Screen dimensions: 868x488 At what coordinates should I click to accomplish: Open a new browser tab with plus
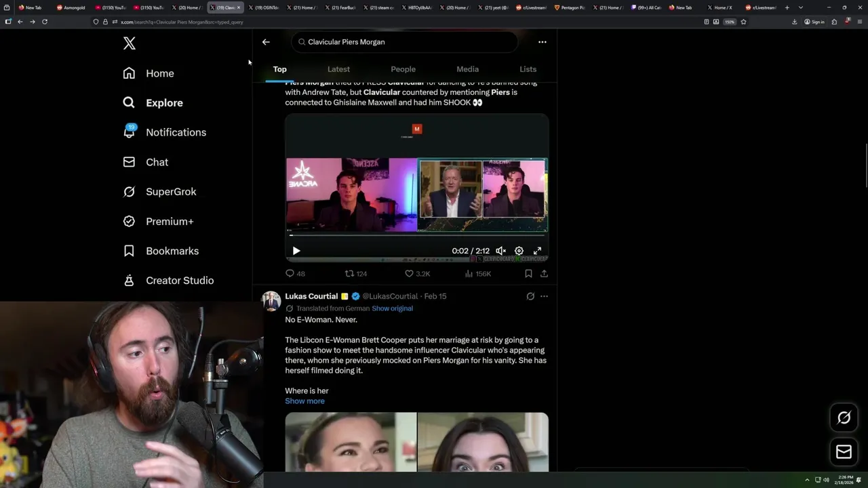point(787,7)
